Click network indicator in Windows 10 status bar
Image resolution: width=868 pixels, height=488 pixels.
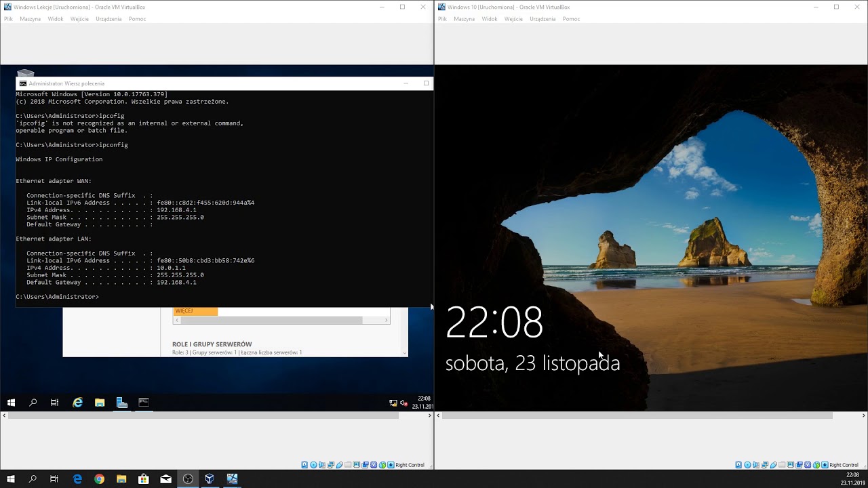[x=765, y=465]
